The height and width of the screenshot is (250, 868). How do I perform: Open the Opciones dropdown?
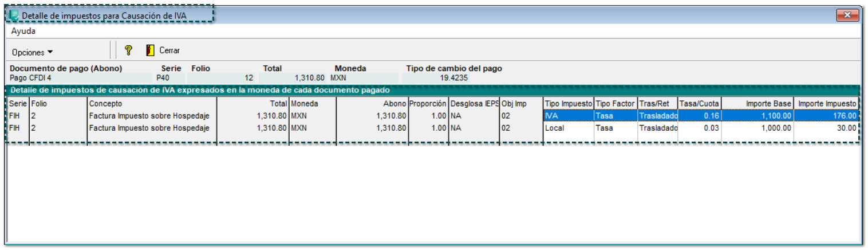[32, 52]
